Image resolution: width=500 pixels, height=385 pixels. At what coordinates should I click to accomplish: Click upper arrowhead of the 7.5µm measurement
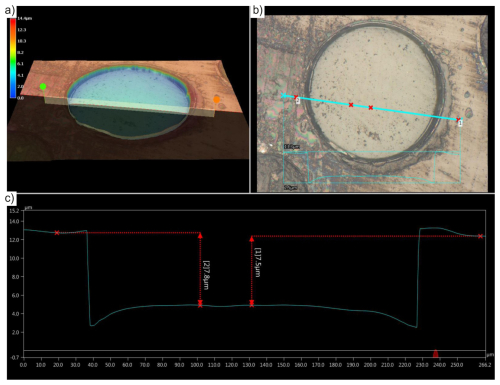coord(252,239)
